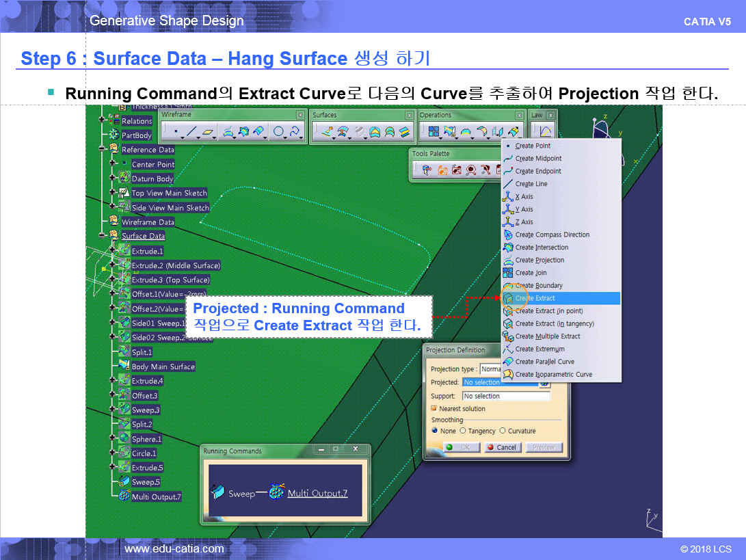Click Multi Output.7 icon in Running Commands
Screen dimensions: 746x560
tap(277, 492)
